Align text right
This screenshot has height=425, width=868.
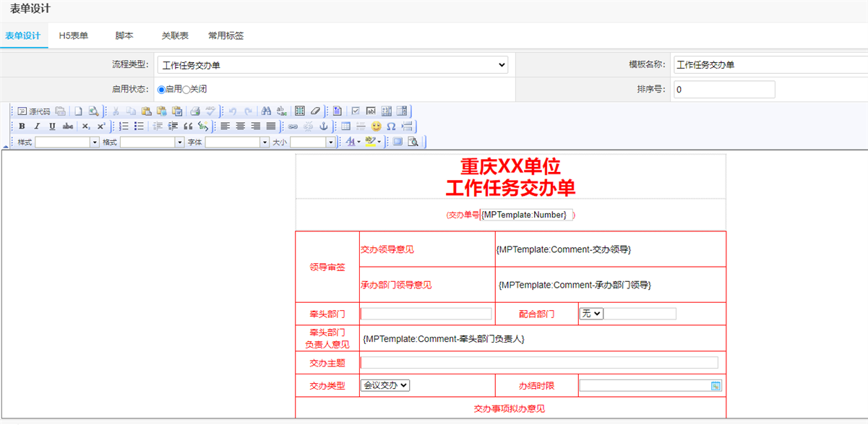click(255, 126)
